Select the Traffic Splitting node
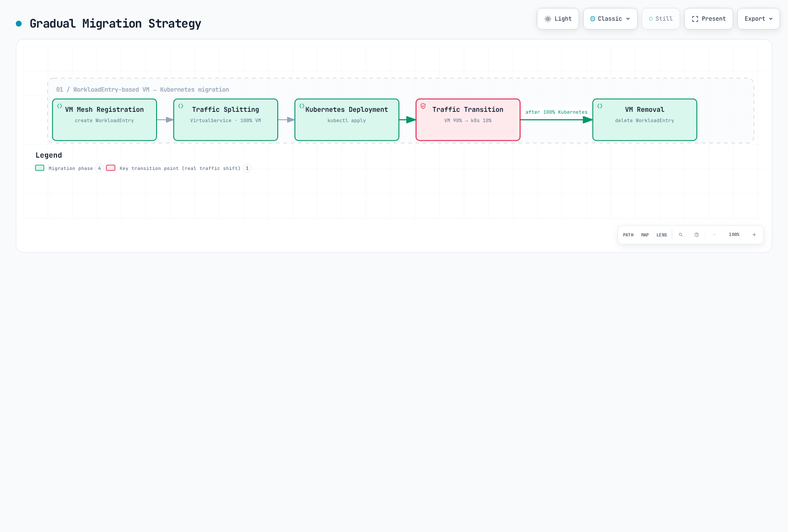The height and width of the screenshot is (532, 788). point(226,120)
